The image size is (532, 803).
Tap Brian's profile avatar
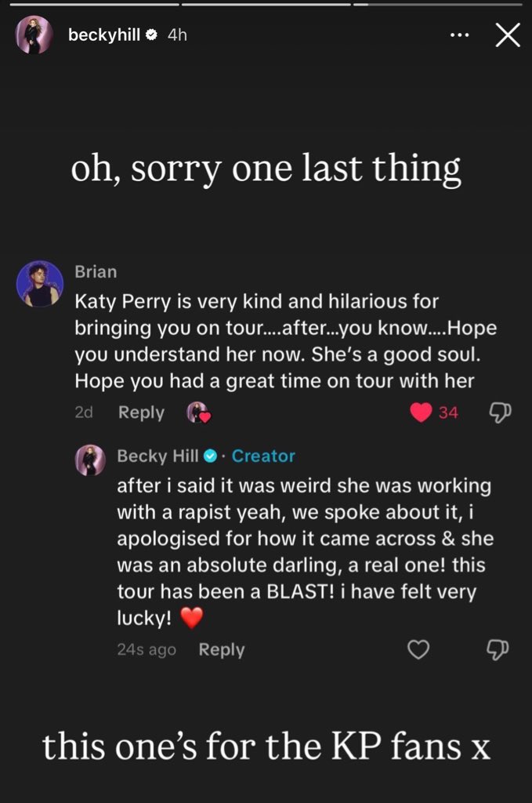pos(40,284)
